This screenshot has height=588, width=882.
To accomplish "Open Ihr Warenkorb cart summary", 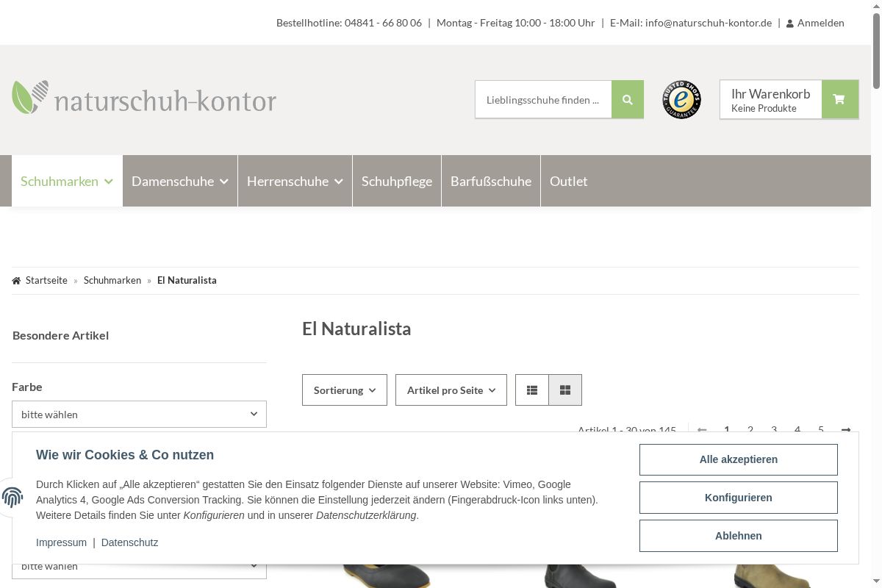I will [x=770, y=100].
